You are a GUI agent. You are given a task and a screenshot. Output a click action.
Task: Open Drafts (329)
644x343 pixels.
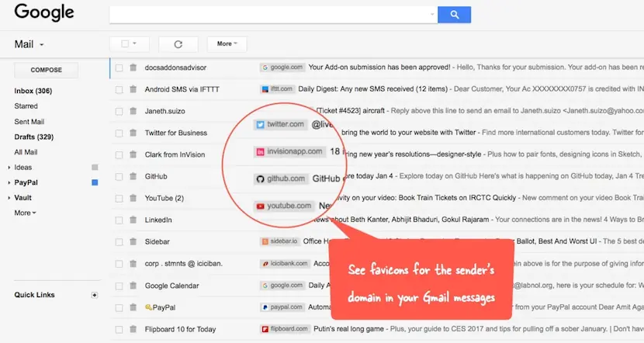[x=34, y=137]
